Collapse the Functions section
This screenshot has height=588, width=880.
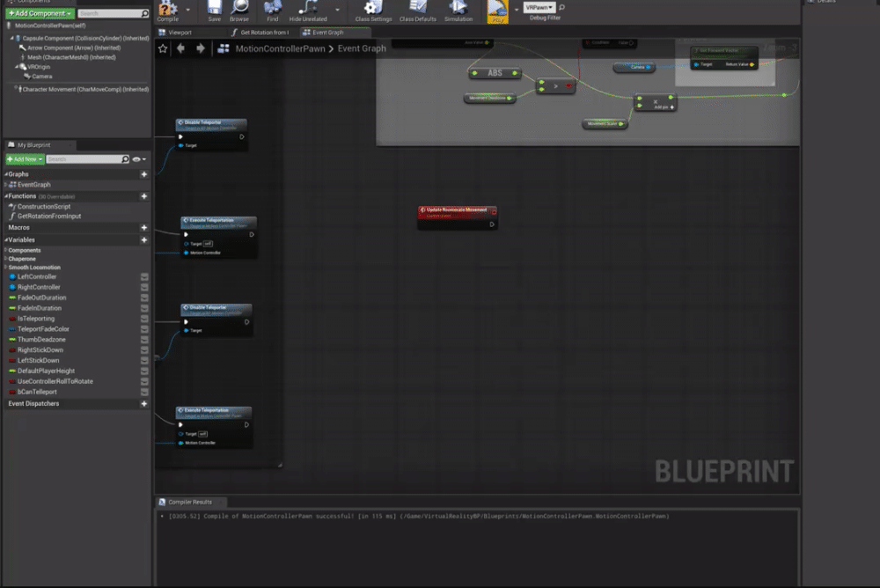[6, 196]
